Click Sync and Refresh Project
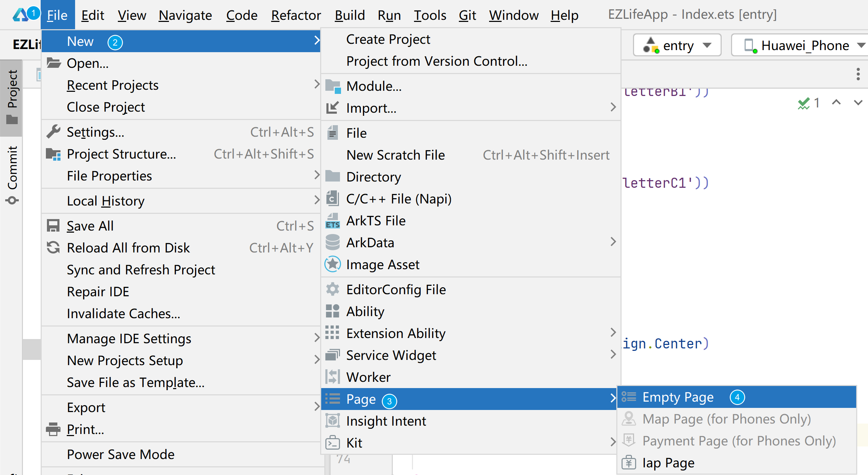This screenshot has width=868, height=475. [141, 270]
